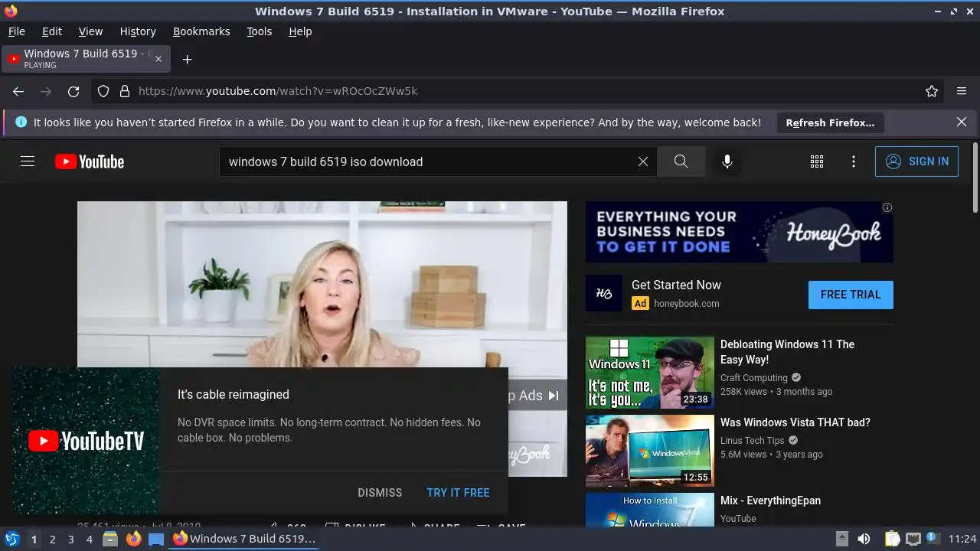Open the History menu
Image resolution: width=980 pixels, height=551 pixels.
(x=138, y=31)
